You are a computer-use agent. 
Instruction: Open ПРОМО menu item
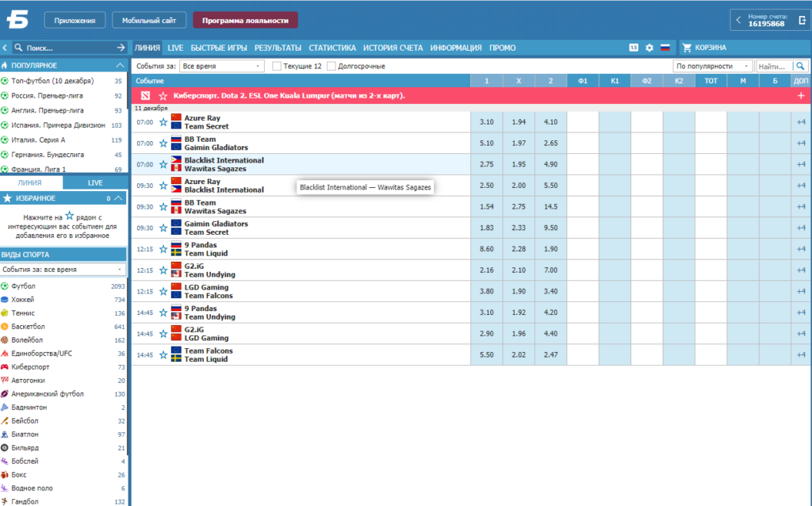pyautogui.click(x=502, y=48)
